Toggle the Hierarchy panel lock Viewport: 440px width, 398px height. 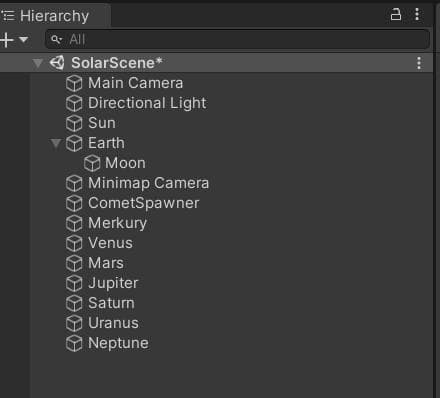(396, 15)
